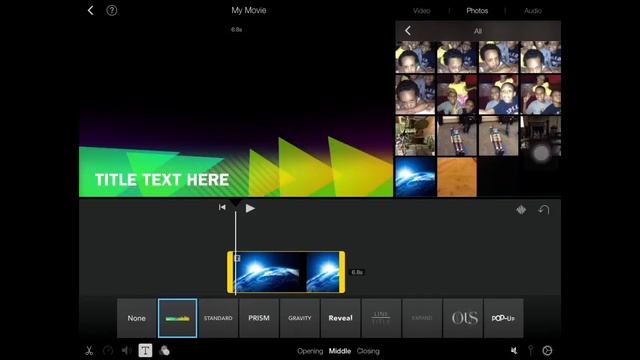Tap the 6.8s clip duration label
The width and height of the screenshot is (640, 360).
pyautogui.click(x=357, y=272)
